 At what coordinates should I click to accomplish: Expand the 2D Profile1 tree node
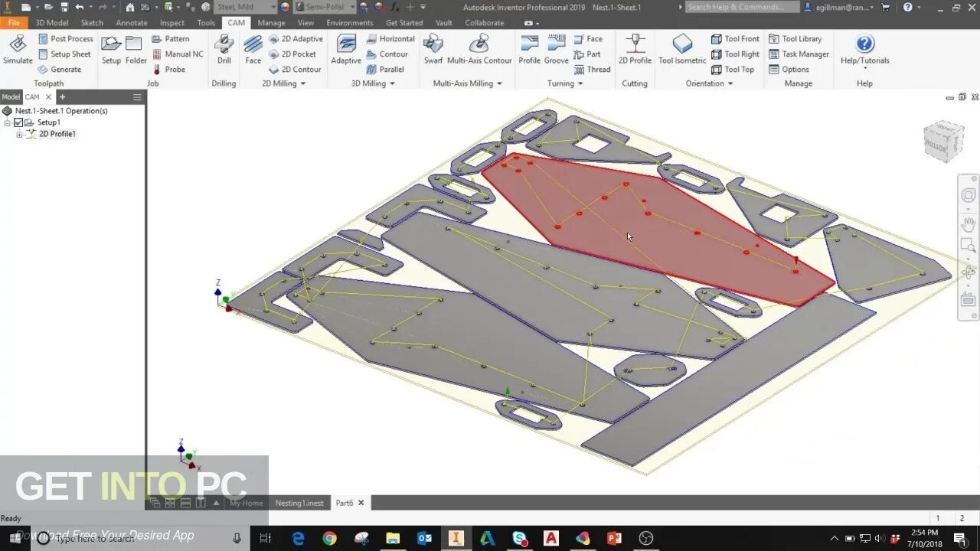pos(19,134)
